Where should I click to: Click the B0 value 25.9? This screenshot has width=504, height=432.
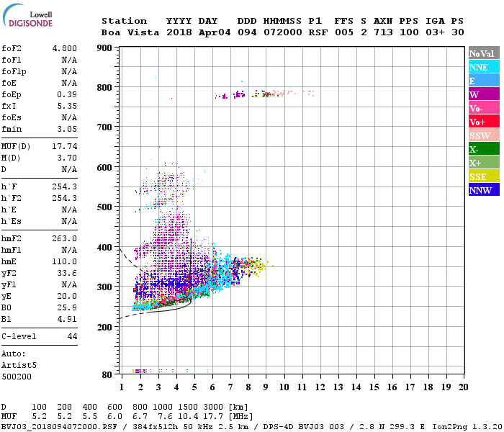click(x=67, y=308)
